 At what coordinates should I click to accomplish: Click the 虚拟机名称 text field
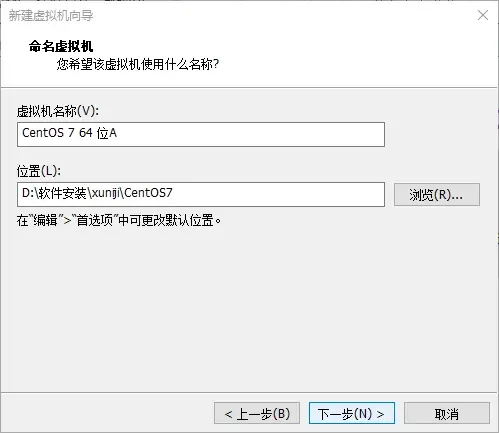(201, 134)
